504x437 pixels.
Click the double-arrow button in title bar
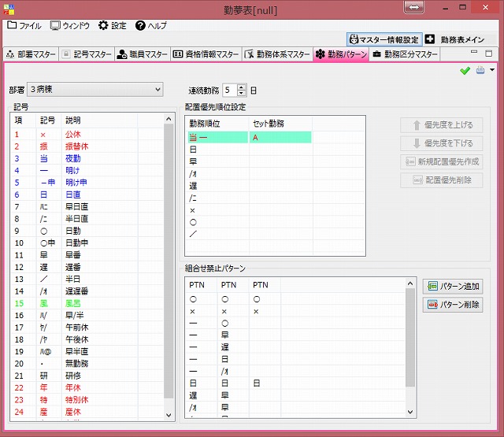413,7
